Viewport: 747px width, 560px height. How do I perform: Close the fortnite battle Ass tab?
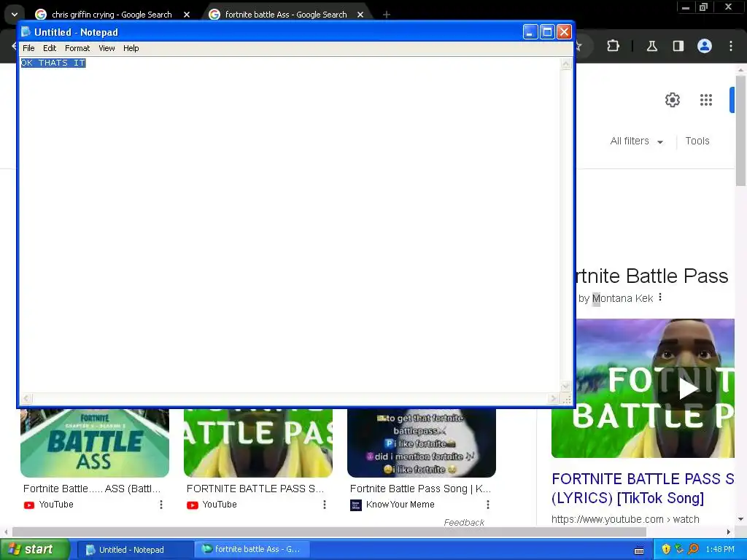click(360, 15)
